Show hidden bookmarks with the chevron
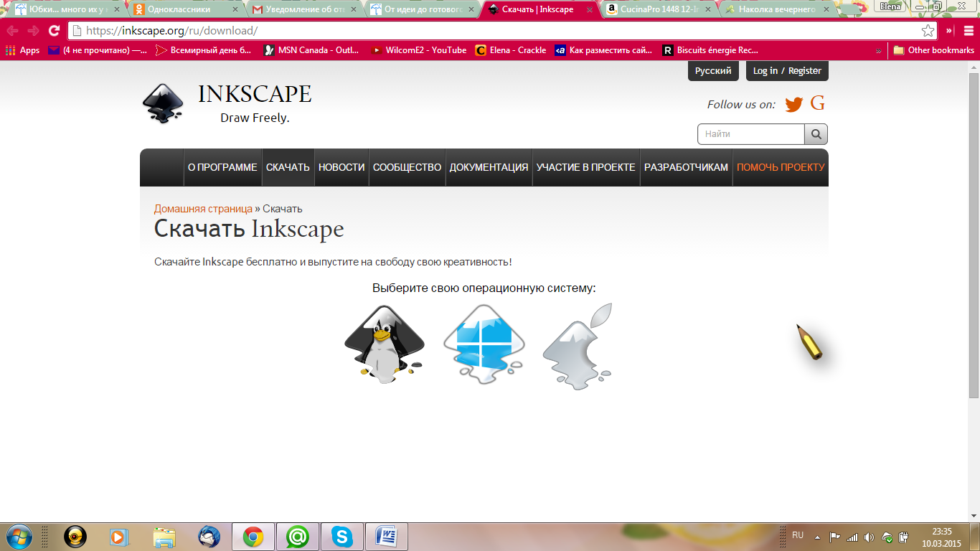The height and width of the screenshot is (551, 980). [x=879, y=51]
